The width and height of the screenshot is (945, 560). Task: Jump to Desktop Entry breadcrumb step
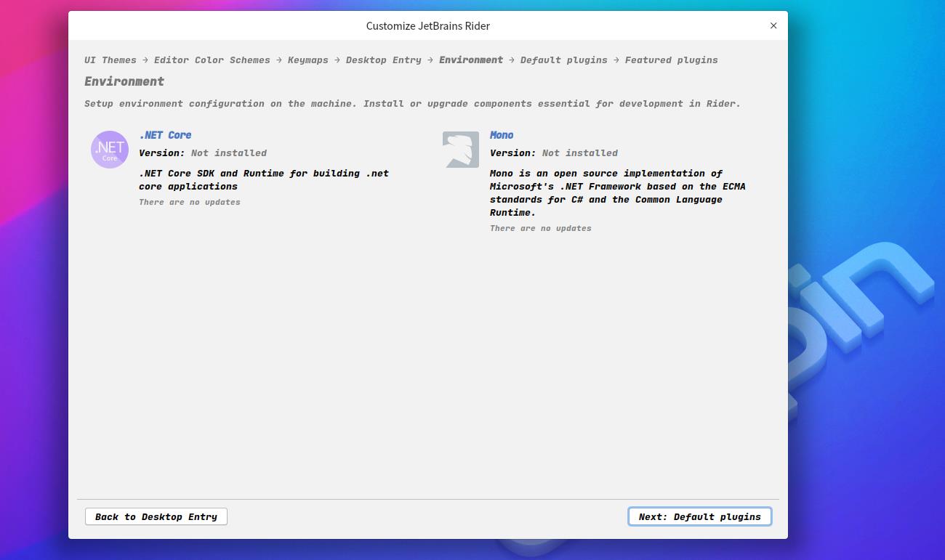(384, 60)
